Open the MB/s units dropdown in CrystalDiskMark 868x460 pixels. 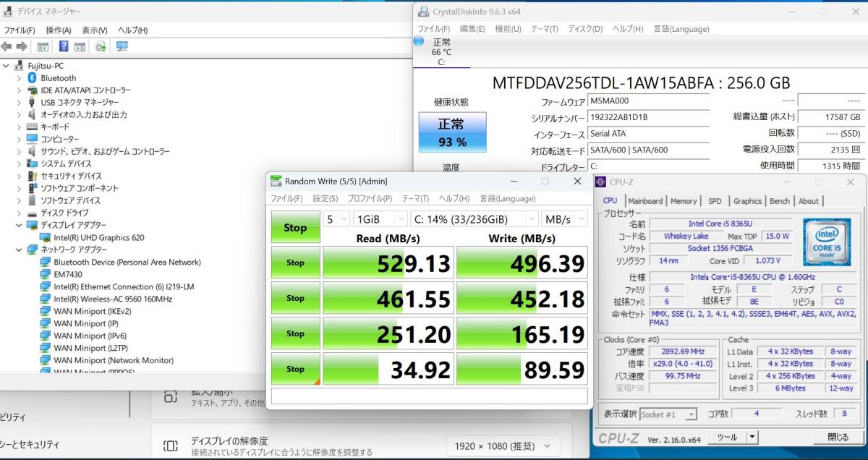564,218
